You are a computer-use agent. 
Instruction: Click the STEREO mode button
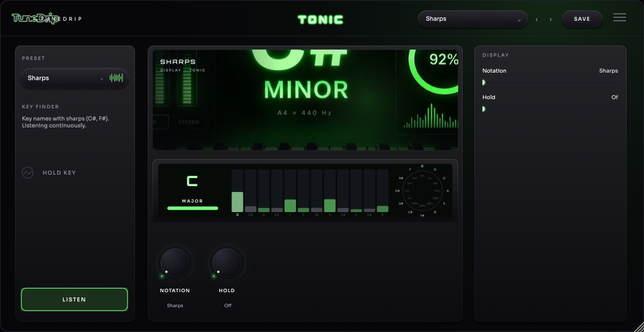tap(189, 122)
